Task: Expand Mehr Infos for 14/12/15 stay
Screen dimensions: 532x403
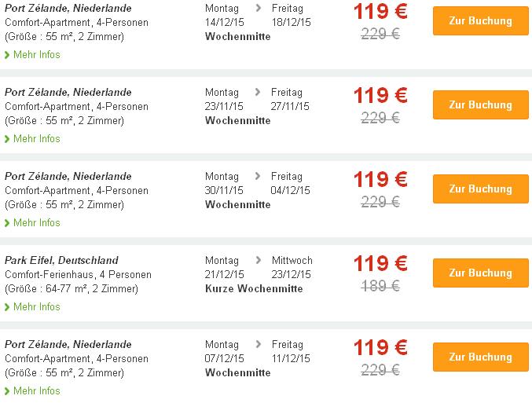Action: click(36, 55)
